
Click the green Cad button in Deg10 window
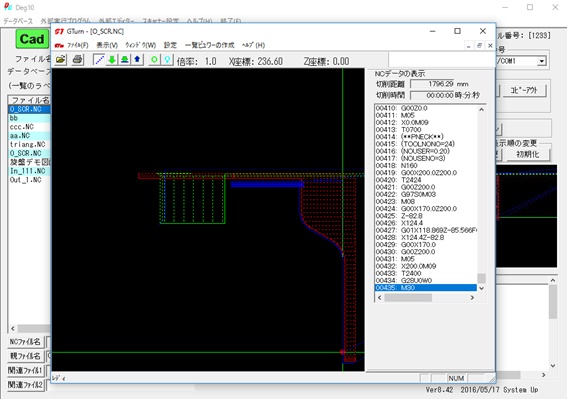32,39
